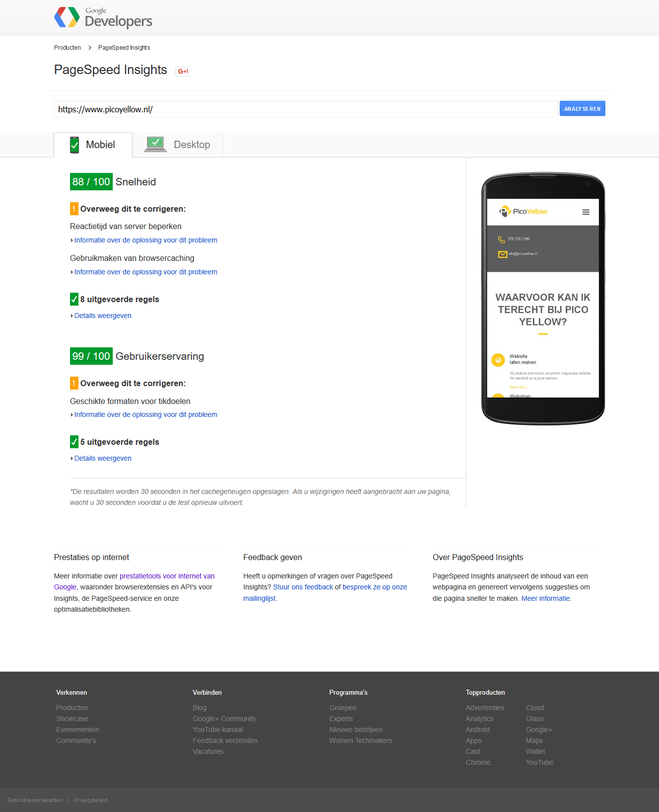Open YouTube-kanaal footer link
Image resolution: width=659 pixels, height=812 pixels.
point(218,730)
